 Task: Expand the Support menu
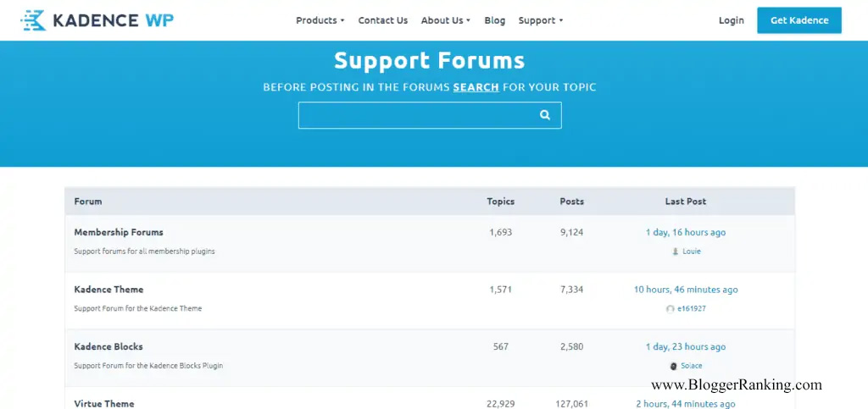click(540, 20)
